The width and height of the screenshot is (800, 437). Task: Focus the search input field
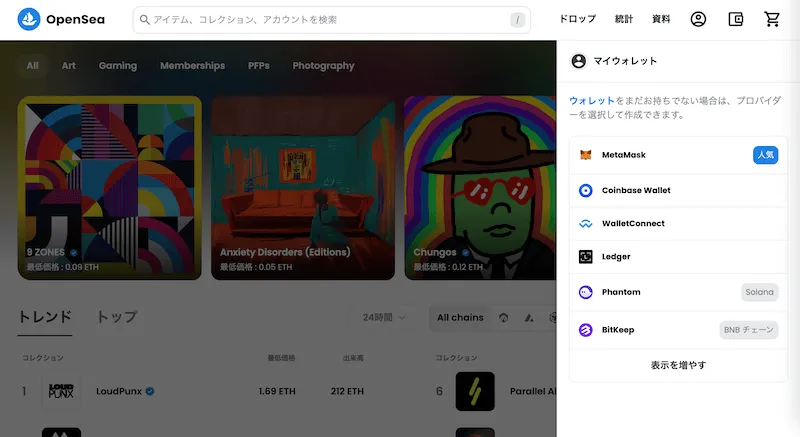point(332,20)
